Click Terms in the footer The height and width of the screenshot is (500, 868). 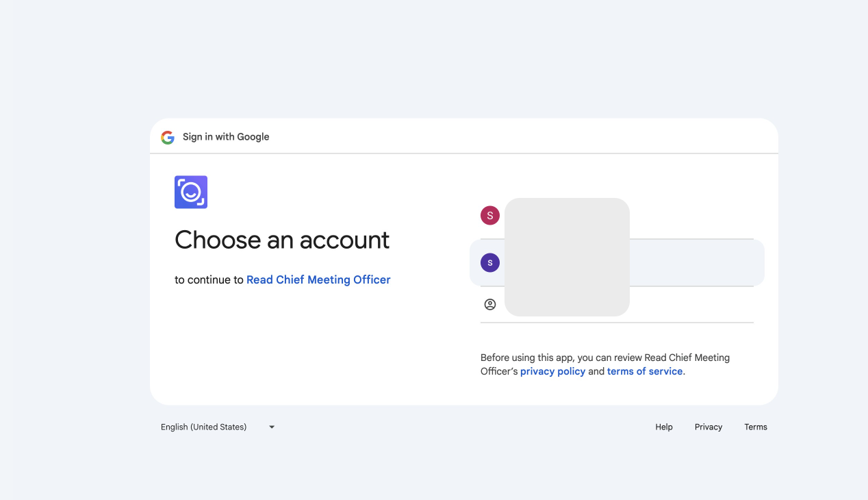[x=756, y=427]
